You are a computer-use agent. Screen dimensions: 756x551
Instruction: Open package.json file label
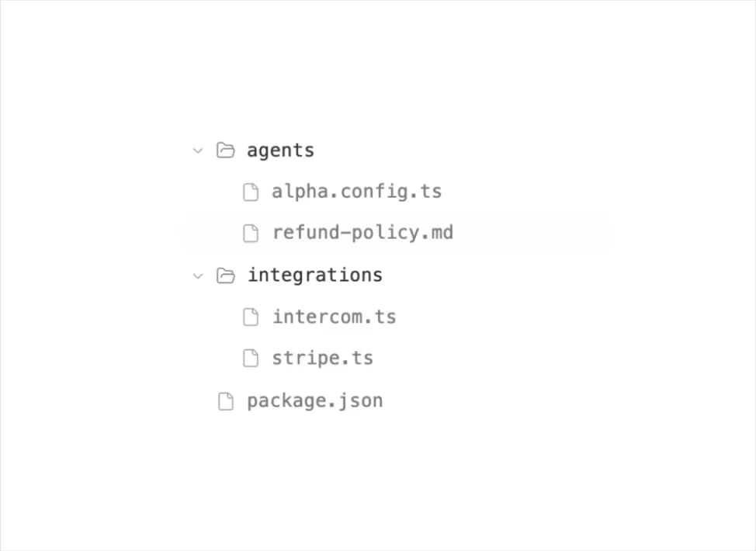315,400
